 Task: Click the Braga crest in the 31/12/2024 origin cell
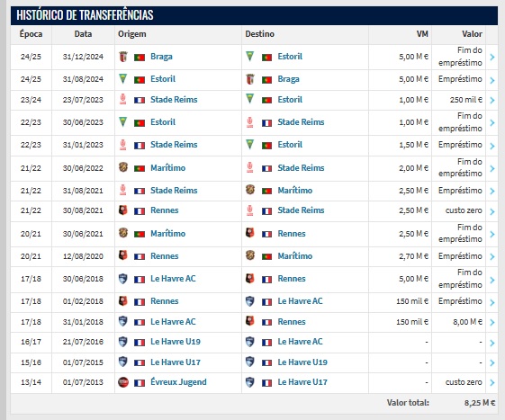click(123, 57)
